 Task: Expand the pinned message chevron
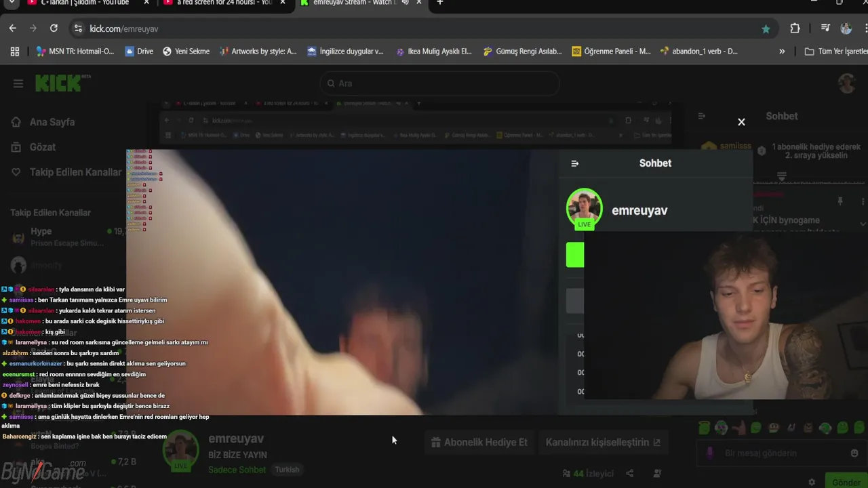tap(863, 224)
